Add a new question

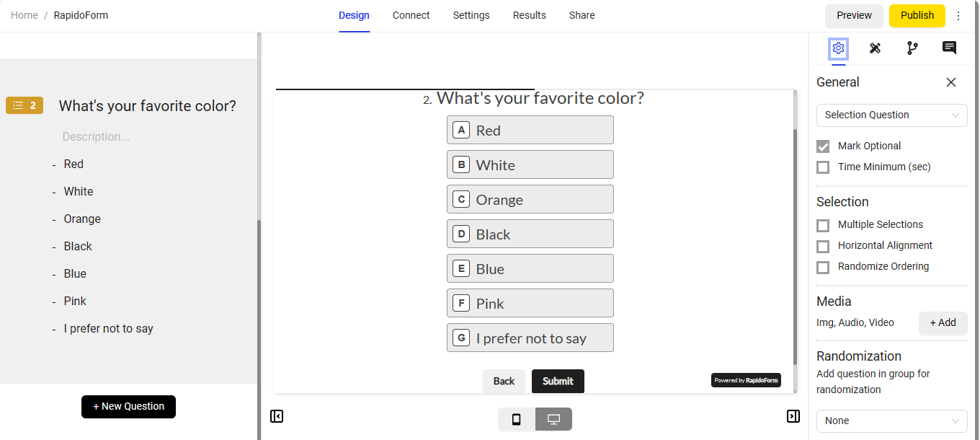tap(128, 406)
